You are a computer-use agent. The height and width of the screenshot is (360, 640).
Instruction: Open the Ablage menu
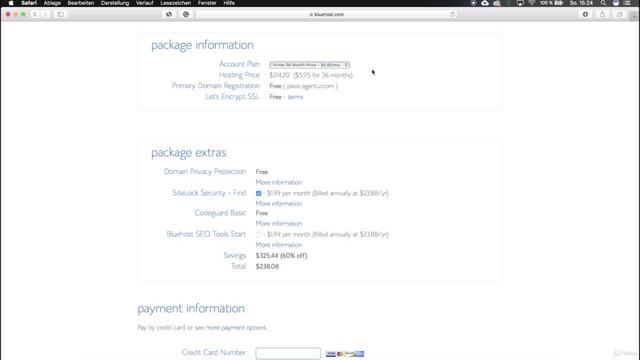pos(52,3)
